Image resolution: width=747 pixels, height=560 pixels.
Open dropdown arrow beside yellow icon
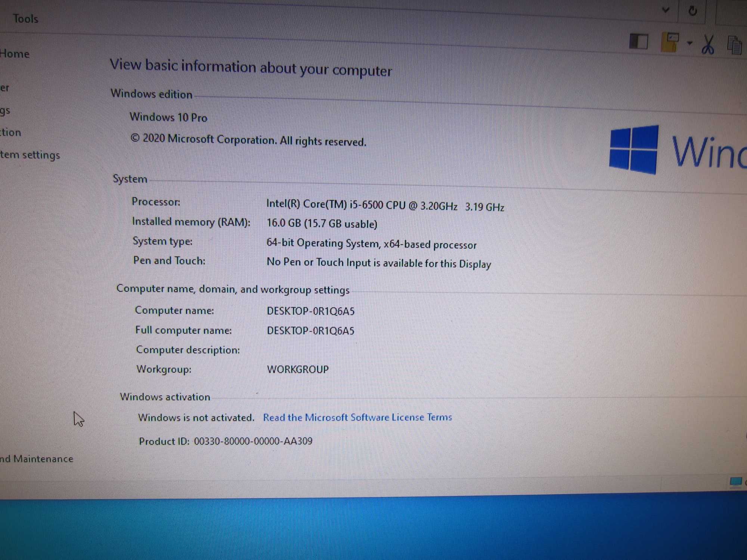(689, 43)
